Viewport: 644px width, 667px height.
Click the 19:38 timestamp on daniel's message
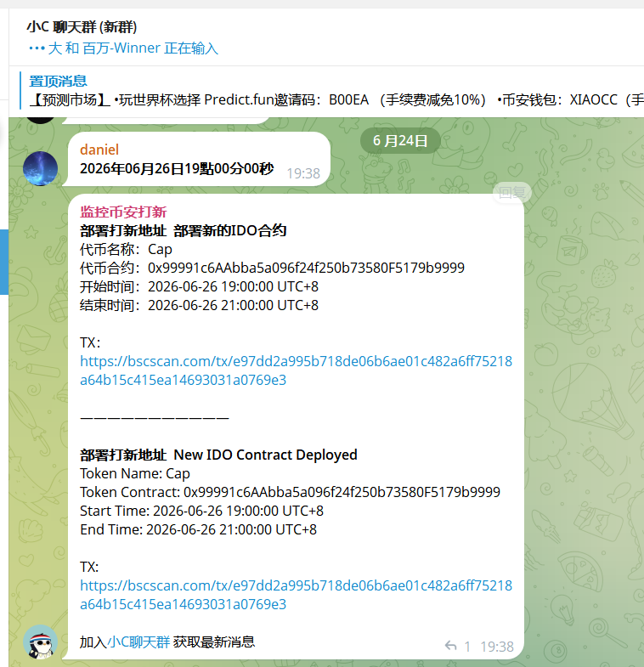(x=303, y=173)
